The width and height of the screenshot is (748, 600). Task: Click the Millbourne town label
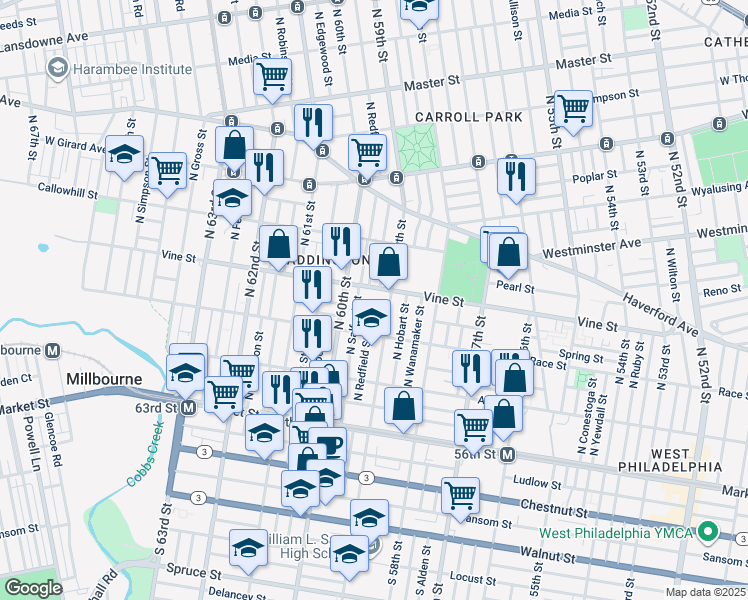[x=104, y=379]
